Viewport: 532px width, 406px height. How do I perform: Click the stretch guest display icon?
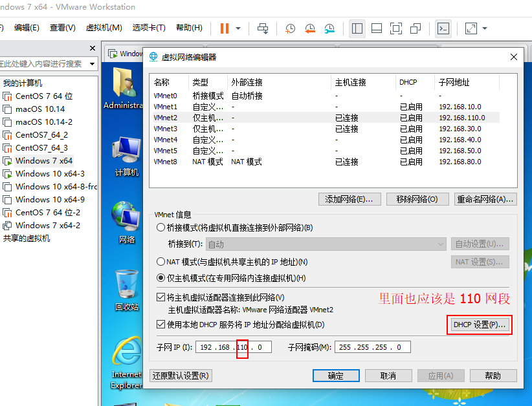click(471, 28)
